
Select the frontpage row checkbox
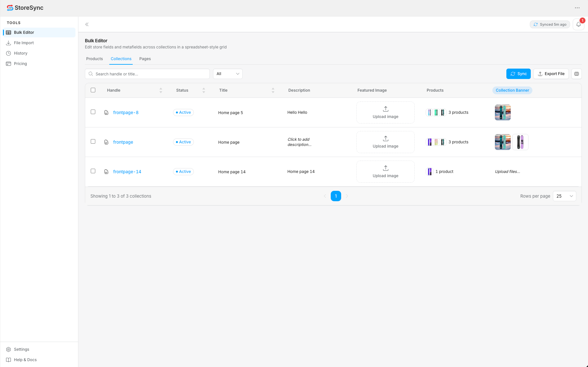click(93, 141)
